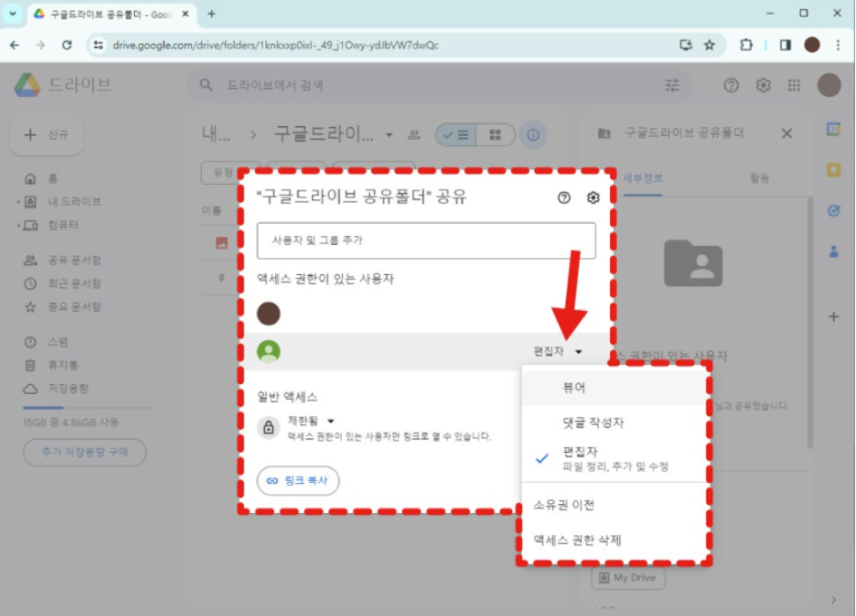Choose 액세스 권한 삭제
Screen dimensions: 856x616
click(x=614, y=540)
